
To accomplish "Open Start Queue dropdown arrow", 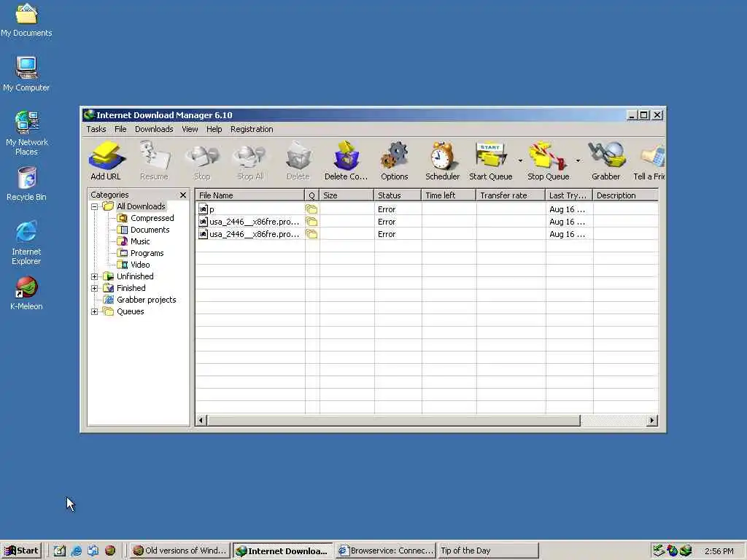I will click(x=520, y=161).
